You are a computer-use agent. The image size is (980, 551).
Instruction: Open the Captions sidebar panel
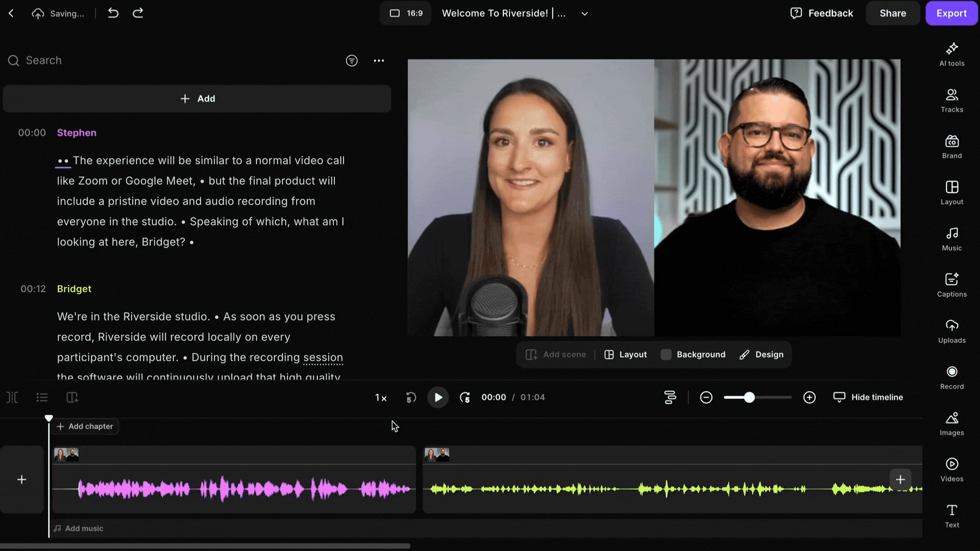951,285
